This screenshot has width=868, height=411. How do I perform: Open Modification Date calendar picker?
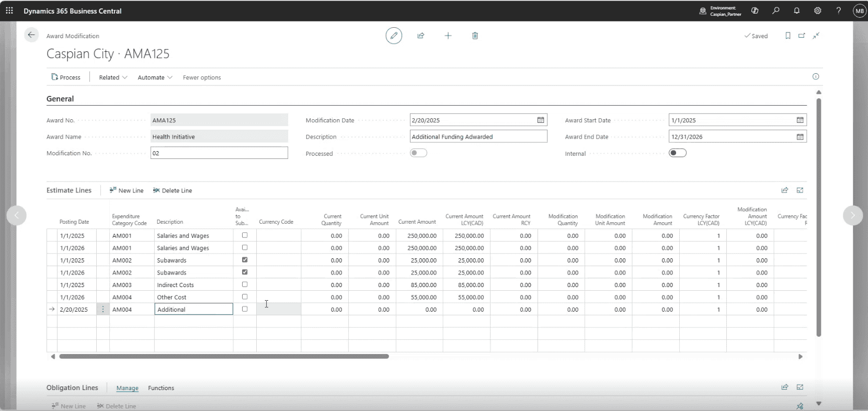coord(541,120)
